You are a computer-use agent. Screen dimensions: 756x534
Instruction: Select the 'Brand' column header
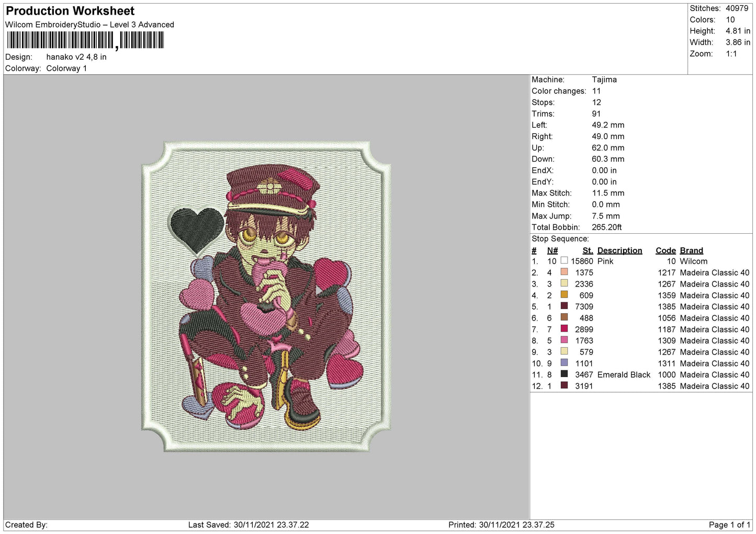pyautogui.click(x=692, y=251)
